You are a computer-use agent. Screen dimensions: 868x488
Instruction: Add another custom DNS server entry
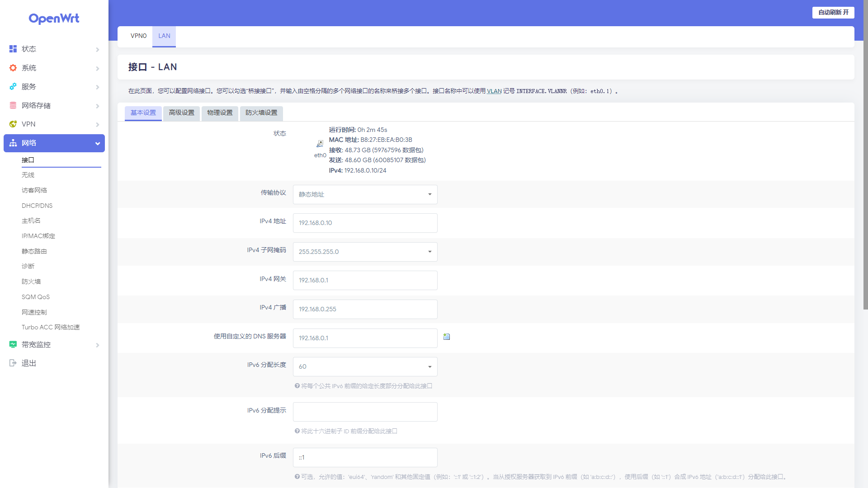coord(447,337)
